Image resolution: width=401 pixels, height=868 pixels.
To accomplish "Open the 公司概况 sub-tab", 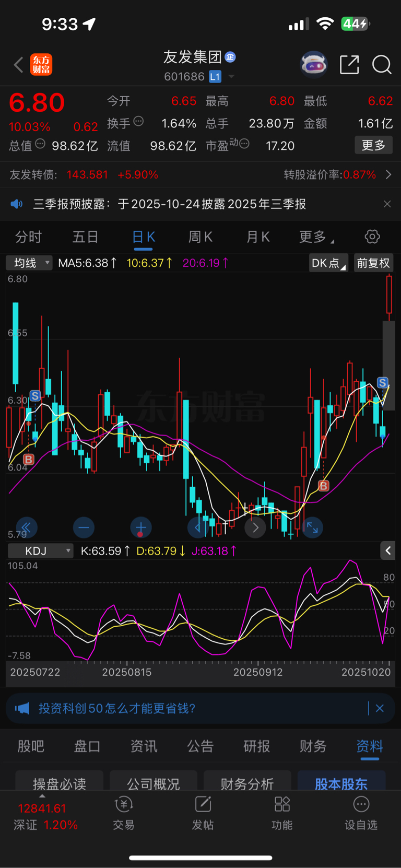I will 154,782.
